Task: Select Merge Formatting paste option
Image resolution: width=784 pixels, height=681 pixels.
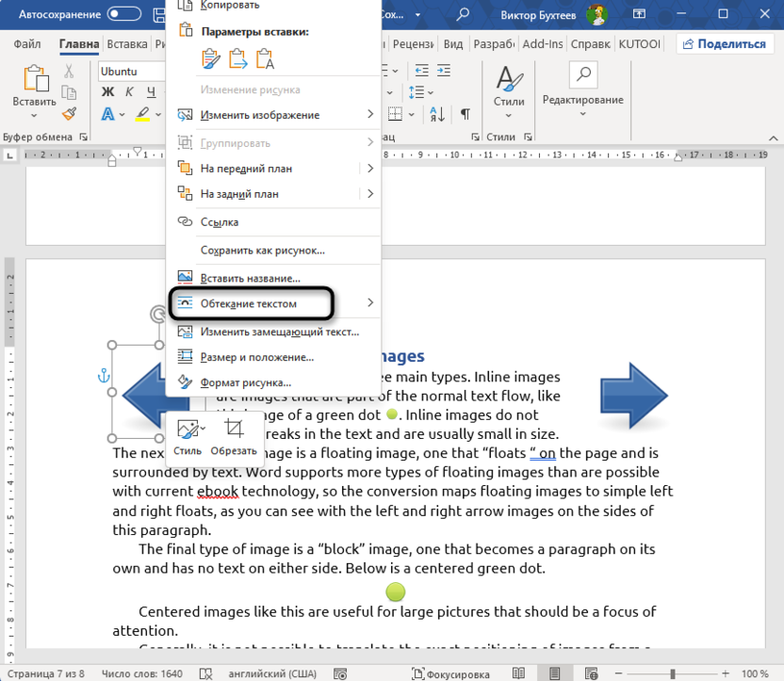Action: [x=238, y=58]
